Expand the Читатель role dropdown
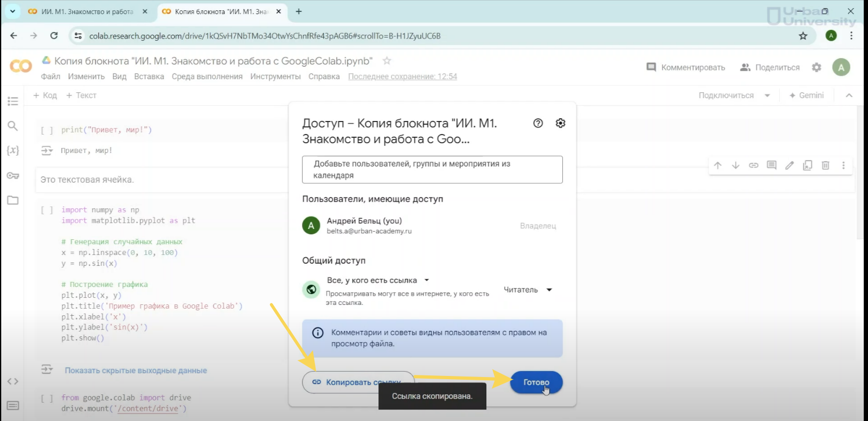The width and height of the screenshot is (868, 421). click(528, 290)
